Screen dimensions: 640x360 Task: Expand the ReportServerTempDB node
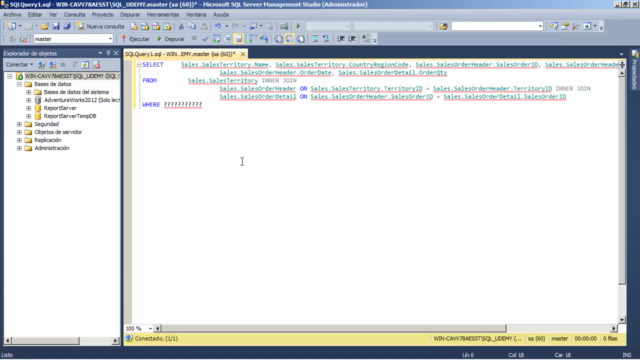[x=29, y=116]
